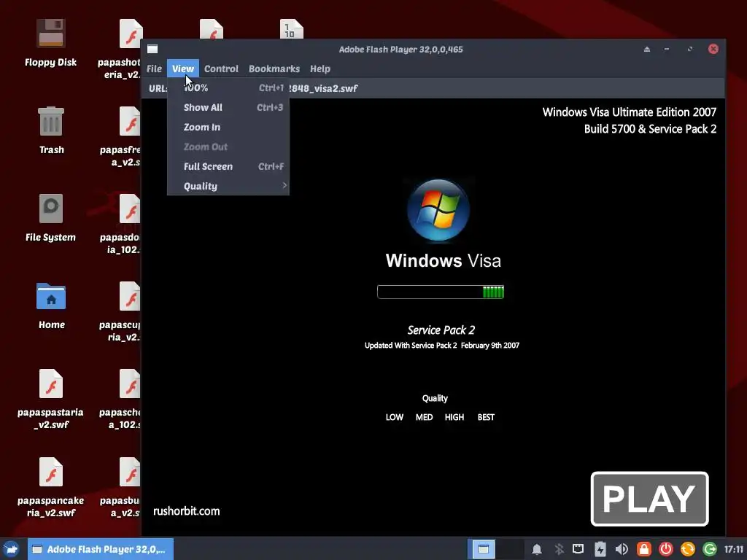Click the wired network tray icon
This screenshot has width=747, height=560.
point(578,549)
